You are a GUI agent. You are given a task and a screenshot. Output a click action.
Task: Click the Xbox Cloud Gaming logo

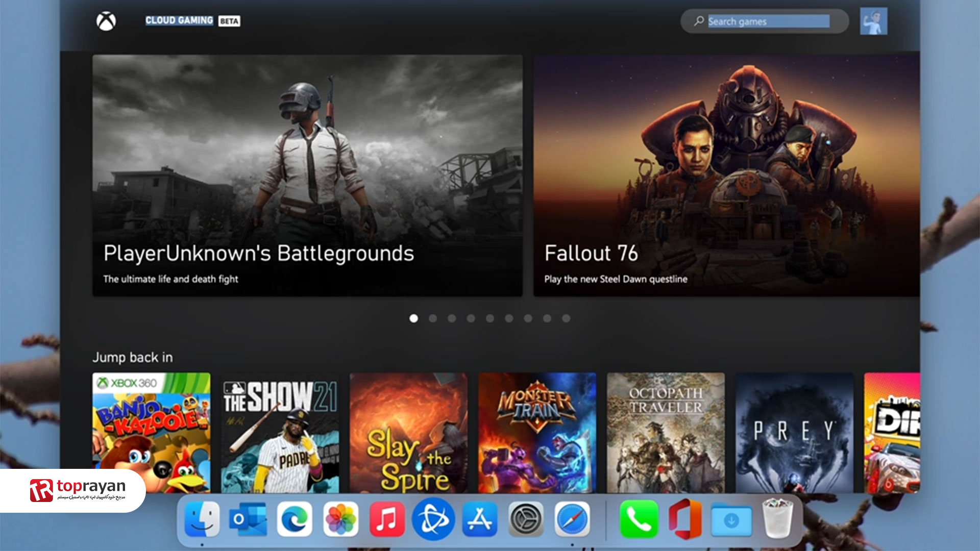click(x=104, y=20)
